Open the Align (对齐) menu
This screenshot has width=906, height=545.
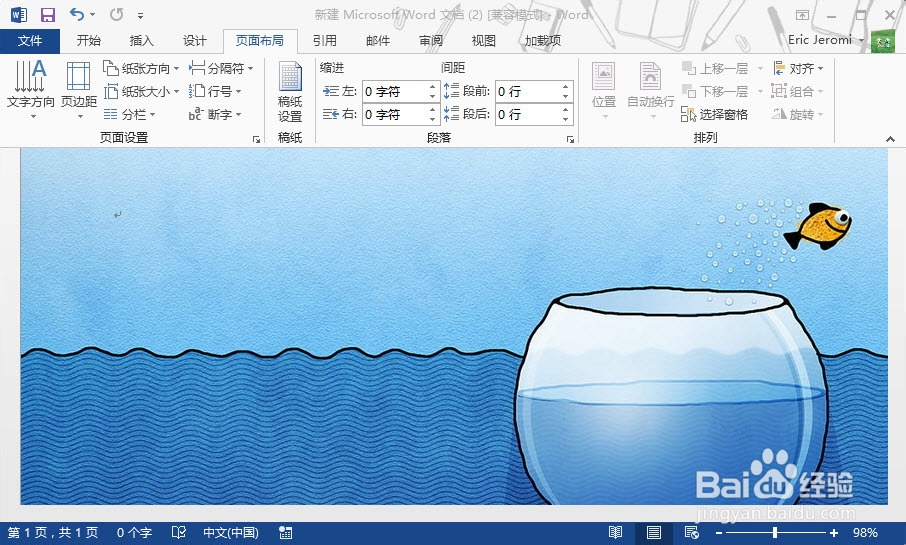pyautogui.click(x=798, y=68)
